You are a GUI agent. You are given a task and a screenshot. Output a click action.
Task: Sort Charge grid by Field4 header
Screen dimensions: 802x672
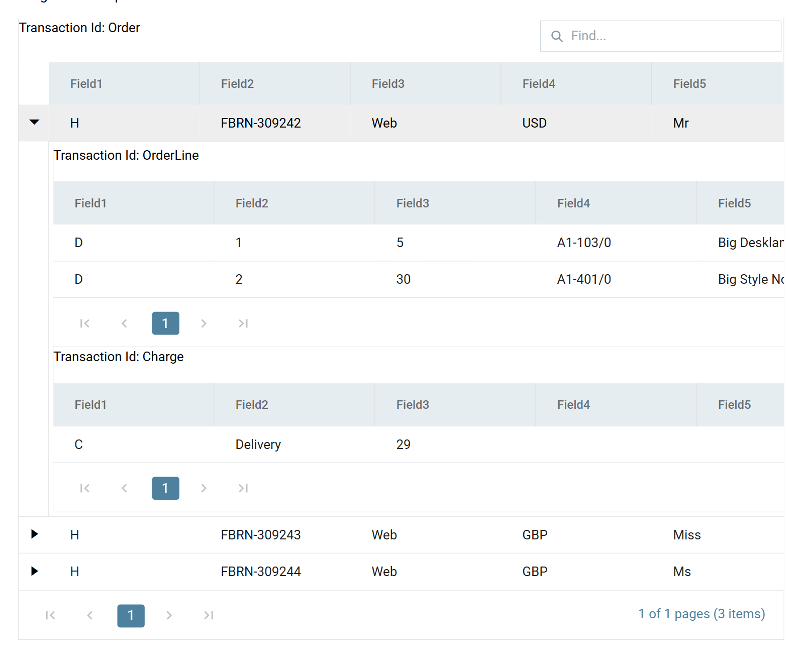(x=616, y=405)
